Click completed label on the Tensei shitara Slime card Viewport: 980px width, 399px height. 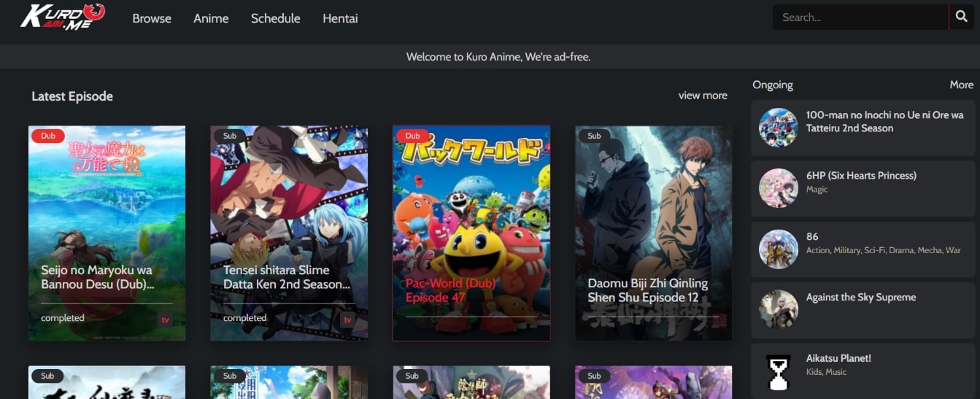click(244, 318)
